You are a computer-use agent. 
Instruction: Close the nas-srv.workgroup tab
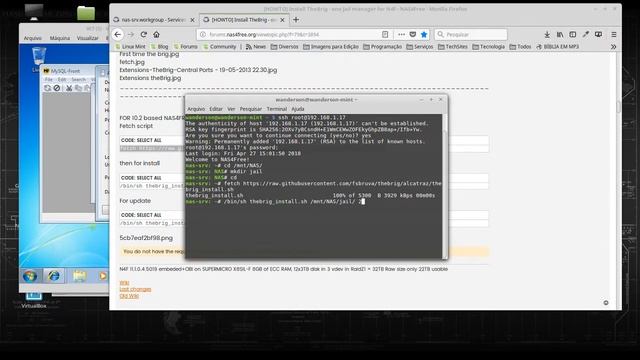(192, 20)
